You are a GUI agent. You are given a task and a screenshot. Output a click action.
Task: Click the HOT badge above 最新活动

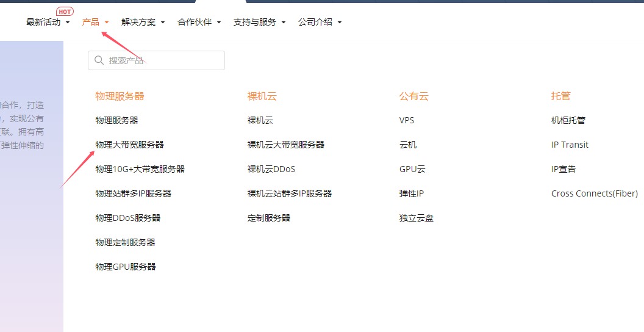(x=65, y=12)
